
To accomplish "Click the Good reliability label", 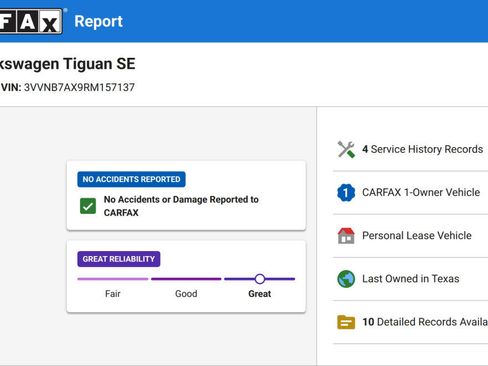I will point(186,294).
